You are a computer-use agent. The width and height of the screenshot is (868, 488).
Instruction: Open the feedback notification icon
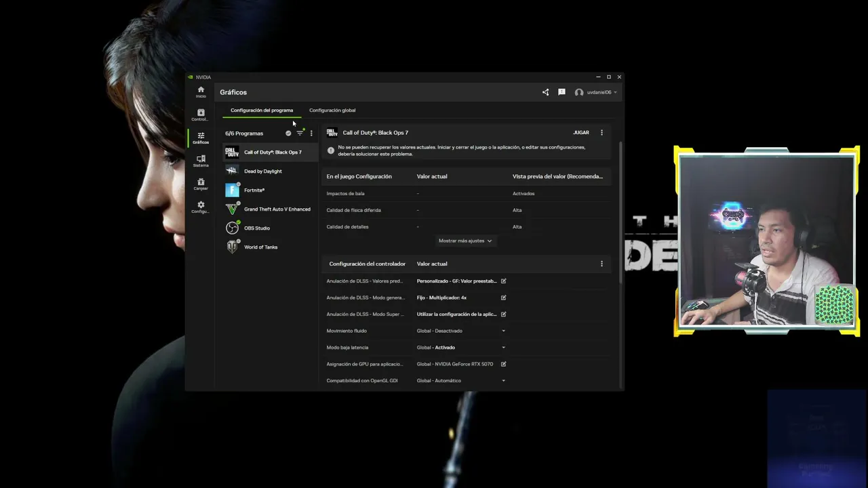[x=561, y=92]
